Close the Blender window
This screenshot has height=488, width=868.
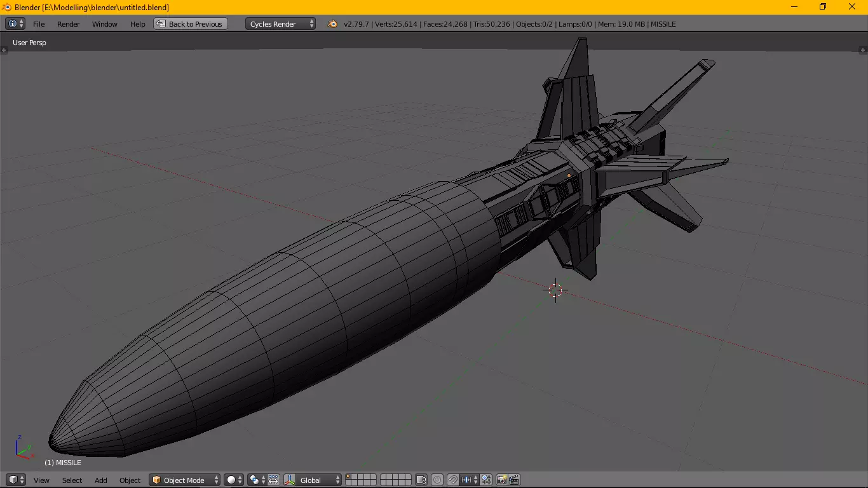pyautogui.click(x=853, y=7)
